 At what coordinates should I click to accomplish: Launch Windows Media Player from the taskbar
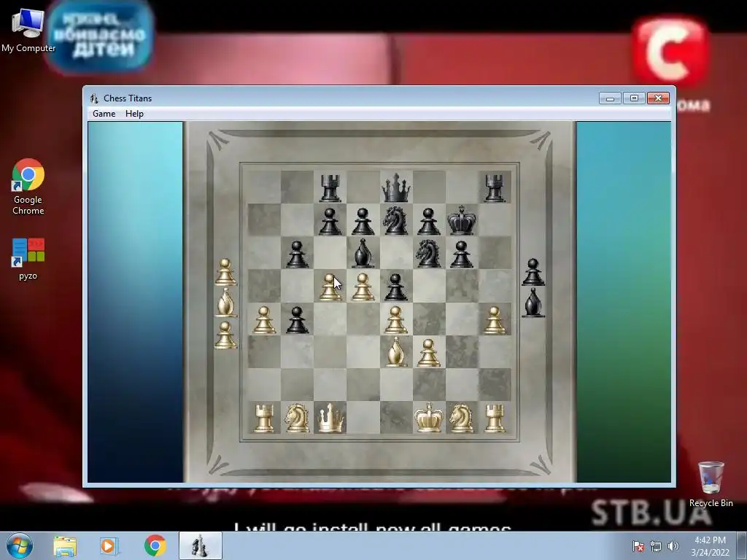(108, 546)
